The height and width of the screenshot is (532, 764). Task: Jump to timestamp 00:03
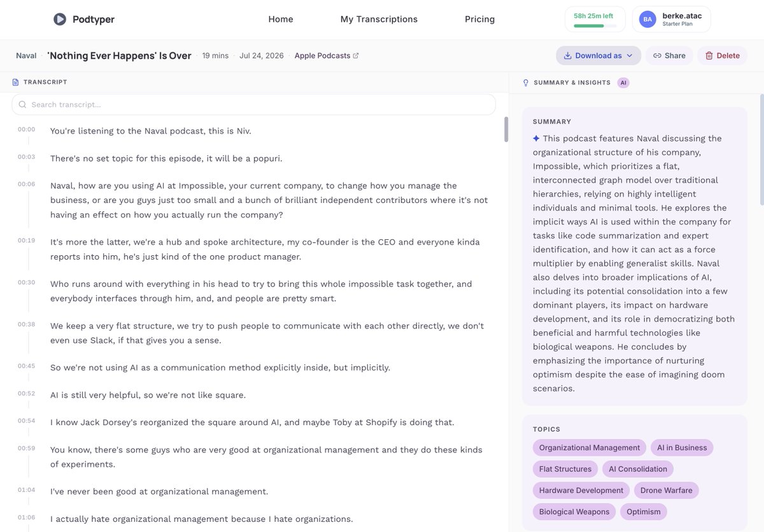click(26, 157)
